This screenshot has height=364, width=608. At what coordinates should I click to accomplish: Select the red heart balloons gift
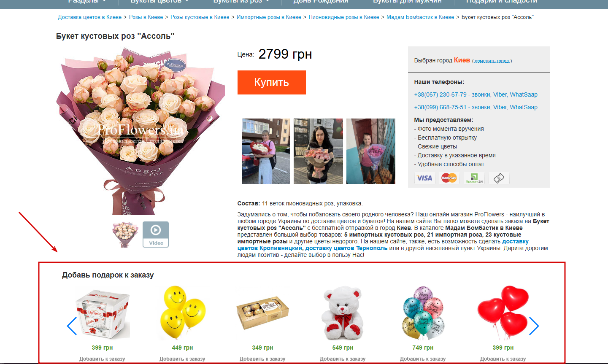(x=503, y=313)
